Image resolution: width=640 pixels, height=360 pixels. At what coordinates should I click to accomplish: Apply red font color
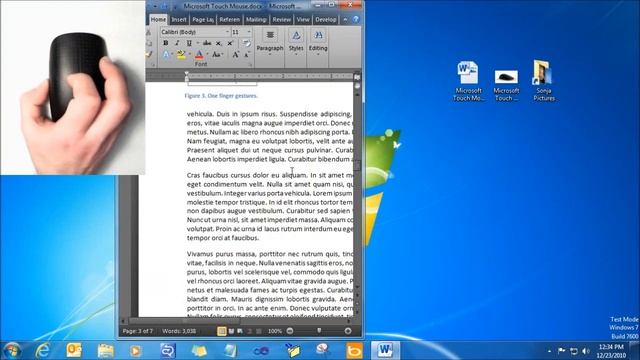[x=199, y=54]
